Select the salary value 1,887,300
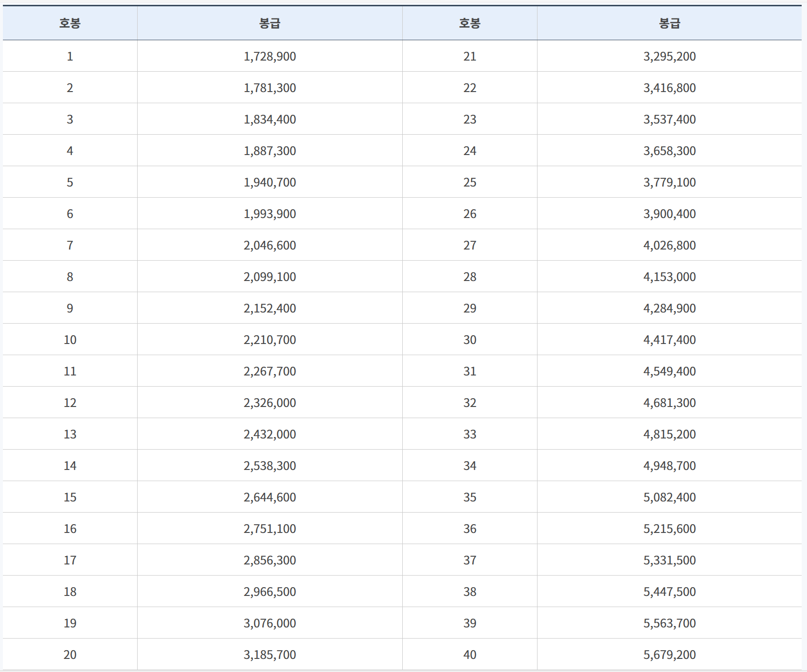 [269, 151]
